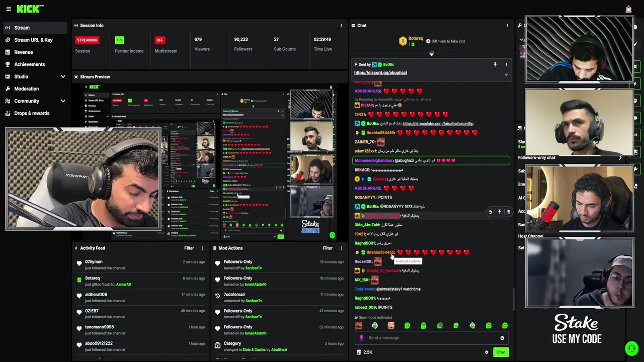
Task: Open the profile avatar menu at top right
Action: coord(628,9)
